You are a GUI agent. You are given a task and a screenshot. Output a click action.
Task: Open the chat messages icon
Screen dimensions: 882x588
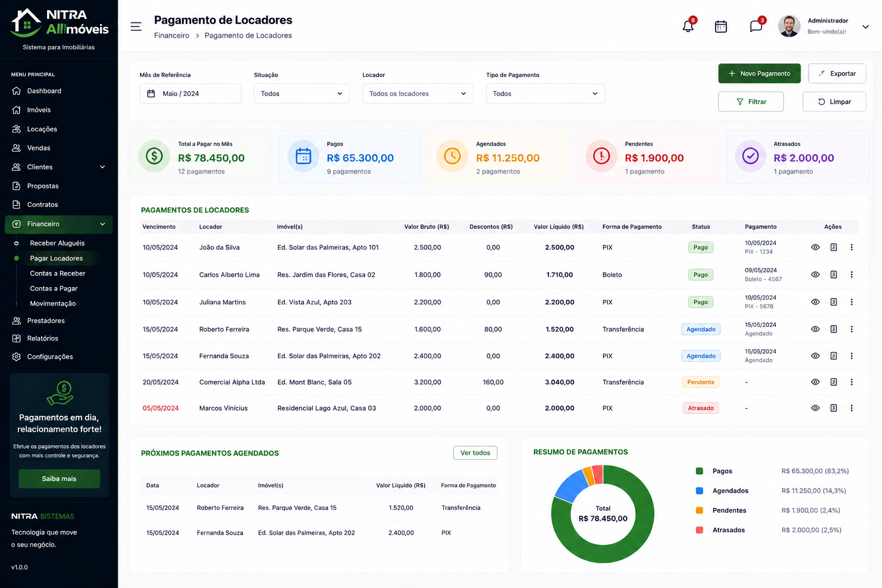(x=756, y=26)
